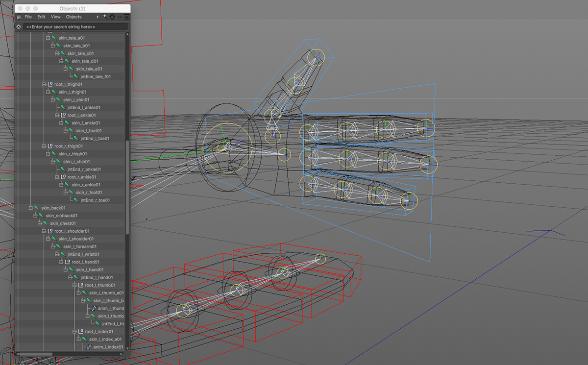This screenshot has height=365, width=588.
Task: Click the green joint icon of skin_tale_a01
Action: point(54,38)
